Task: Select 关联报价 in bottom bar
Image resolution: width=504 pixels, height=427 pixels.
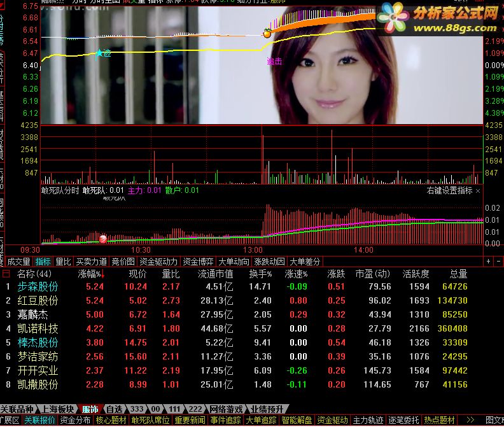Action: tap(40, 420)
